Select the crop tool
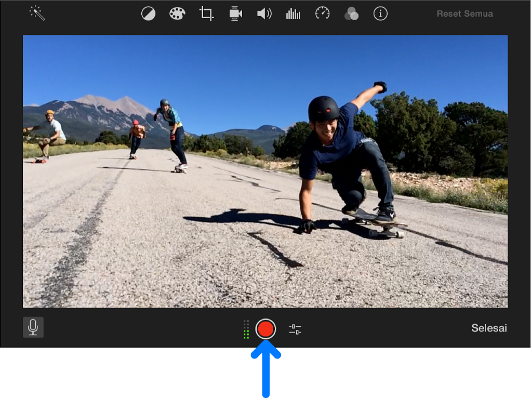 (x=206, y=14)
